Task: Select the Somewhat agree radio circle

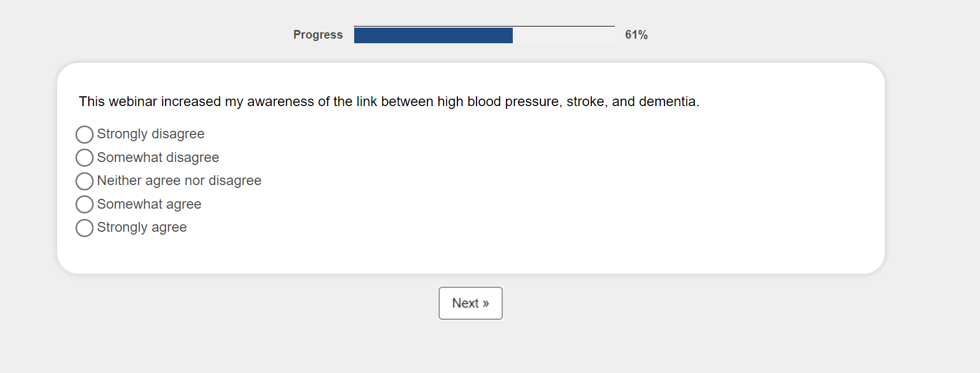Action: (x=84, y=204)
